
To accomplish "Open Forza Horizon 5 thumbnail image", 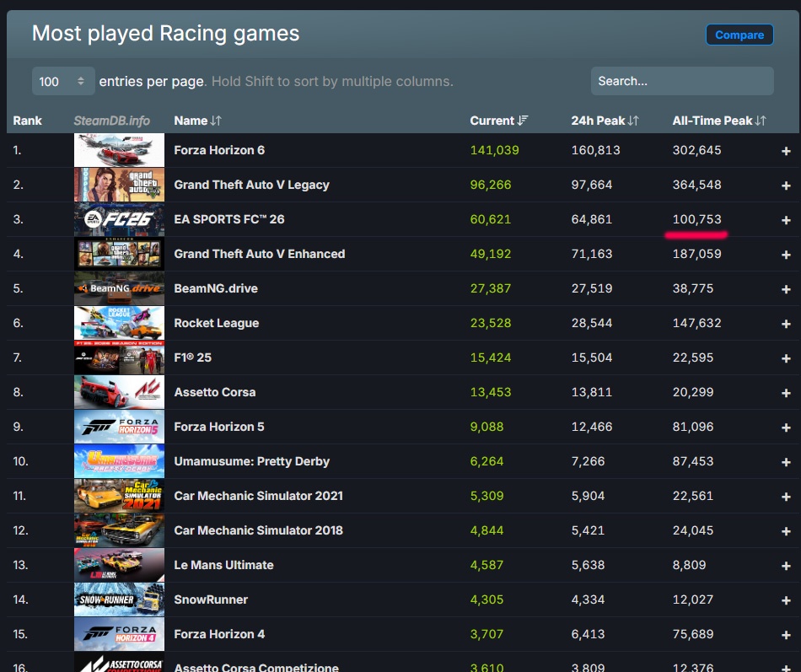I will (119, 427).
